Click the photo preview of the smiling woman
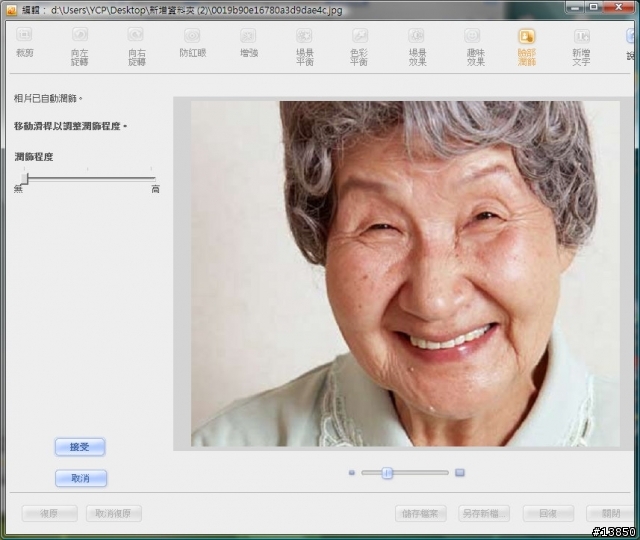The height and width of the screenshot is (540, 640). click(405, 273)
